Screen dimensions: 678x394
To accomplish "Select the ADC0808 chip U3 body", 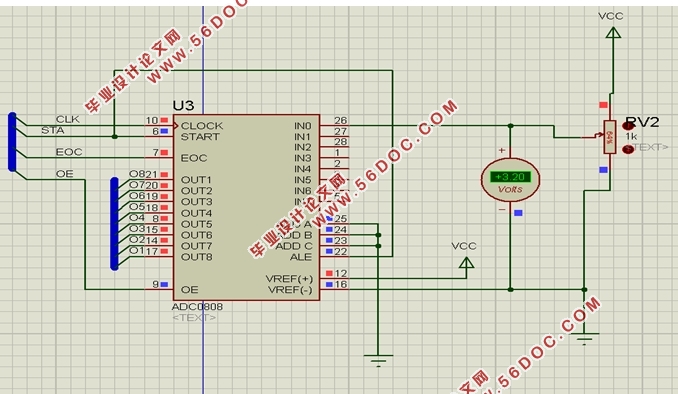I will [246, 208].
